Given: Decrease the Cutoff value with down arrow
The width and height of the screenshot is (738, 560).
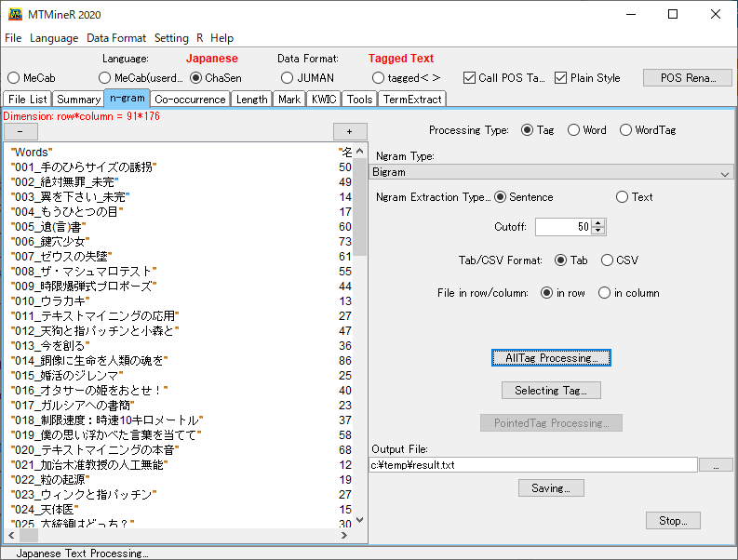Looking at the screenshot, I should [x=598, y=231].
